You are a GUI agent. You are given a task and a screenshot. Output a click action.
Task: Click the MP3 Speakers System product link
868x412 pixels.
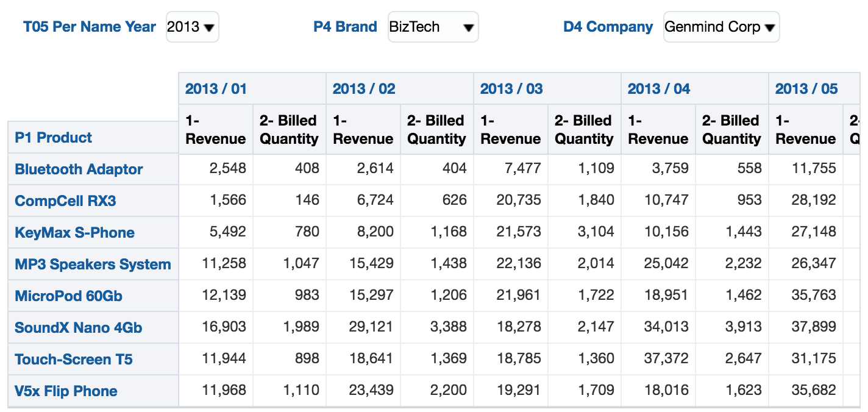[x=93, y=265]
